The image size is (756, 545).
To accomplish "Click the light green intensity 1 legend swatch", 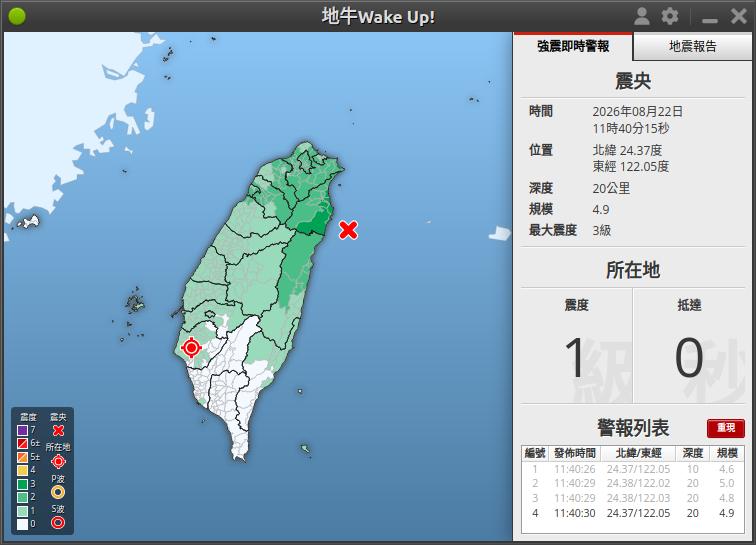I will (23, 511).
